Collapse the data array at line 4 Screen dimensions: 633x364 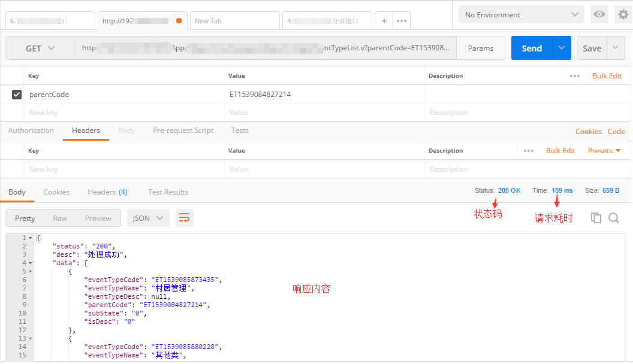[x=30, y=263]
